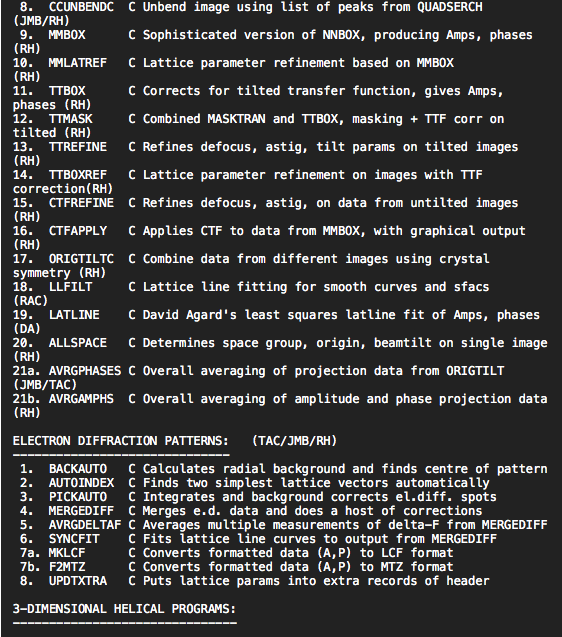This screenshot has width=562, height=637.
Task: Select LATLINE in the listing
Action: tap(74, 315)
